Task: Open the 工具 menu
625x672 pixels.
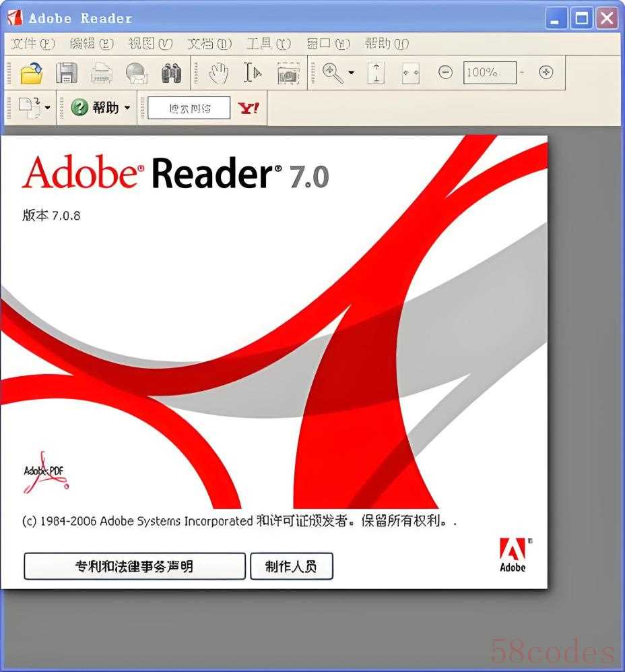Action: coord(268,44)
